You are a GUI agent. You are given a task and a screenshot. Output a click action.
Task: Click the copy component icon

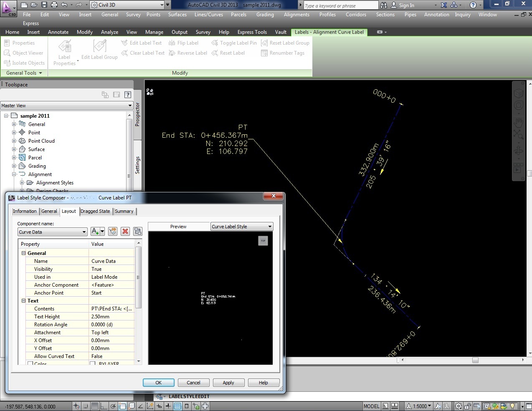pos(112,231)
